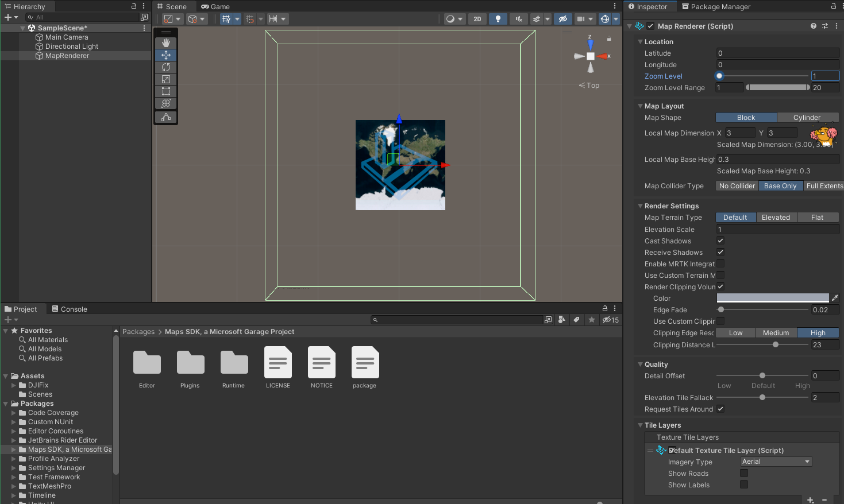Expand the DJIFix folder in Assets
844x504 pixels.
point(14,385)
